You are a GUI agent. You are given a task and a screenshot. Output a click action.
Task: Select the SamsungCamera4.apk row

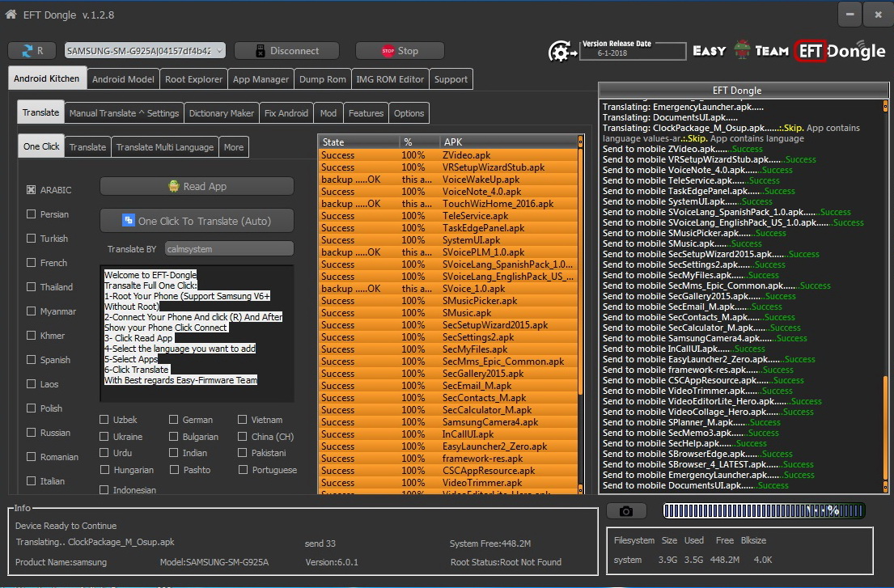[x=448, y=421]
